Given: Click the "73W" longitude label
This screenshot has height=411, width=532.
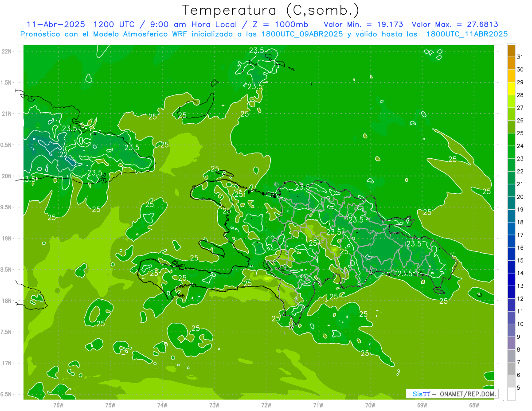Looking at the screenshot, I should pos(214,405).
